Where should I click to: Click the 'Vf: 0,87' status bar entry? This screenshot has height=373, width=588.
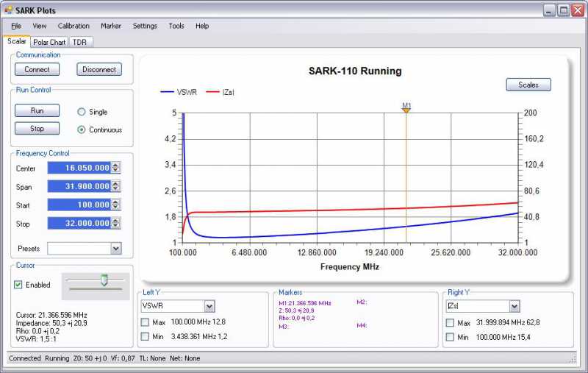pos(123,358)
